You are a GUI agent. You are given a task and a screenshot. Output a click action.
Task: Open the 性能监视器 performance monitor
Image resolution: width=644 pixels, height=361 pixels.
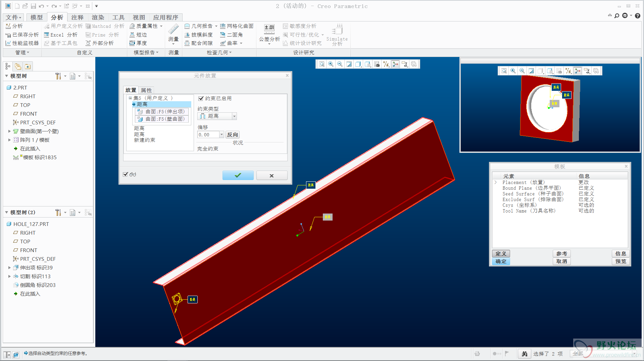pyautogui.click(x=22, y=43)
